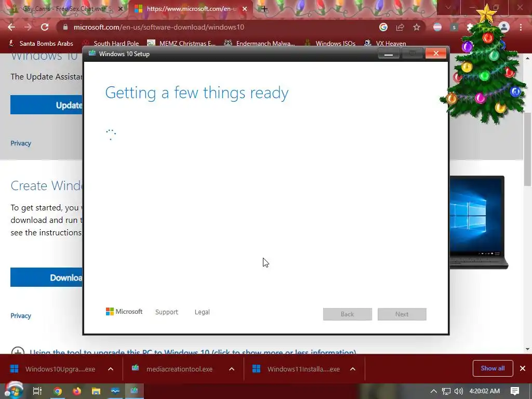The height and width of the screenshot is (399, 532).
Task: Close the microsoft.com tab
Action: [245, 9]
